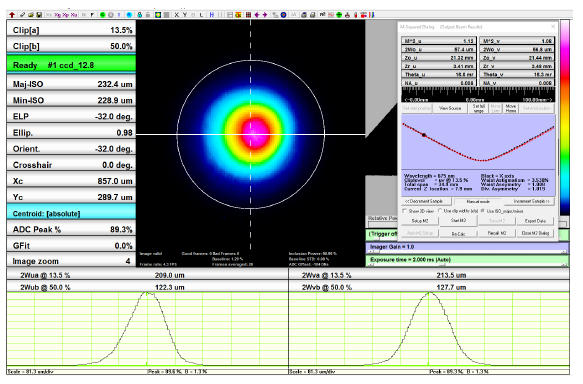Click the ADC Peak % readout
583x384 pixels.
[x=71, y=229]
